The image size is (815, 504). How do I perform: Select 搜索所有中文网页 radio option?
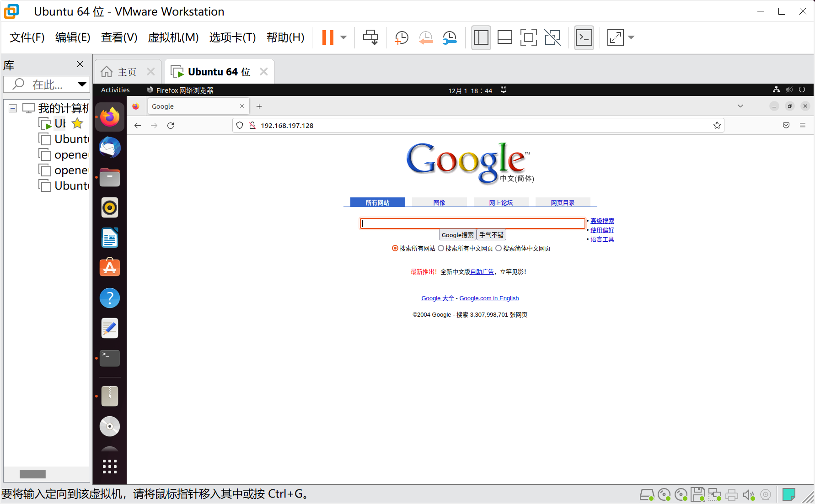[x=441, y=248]
